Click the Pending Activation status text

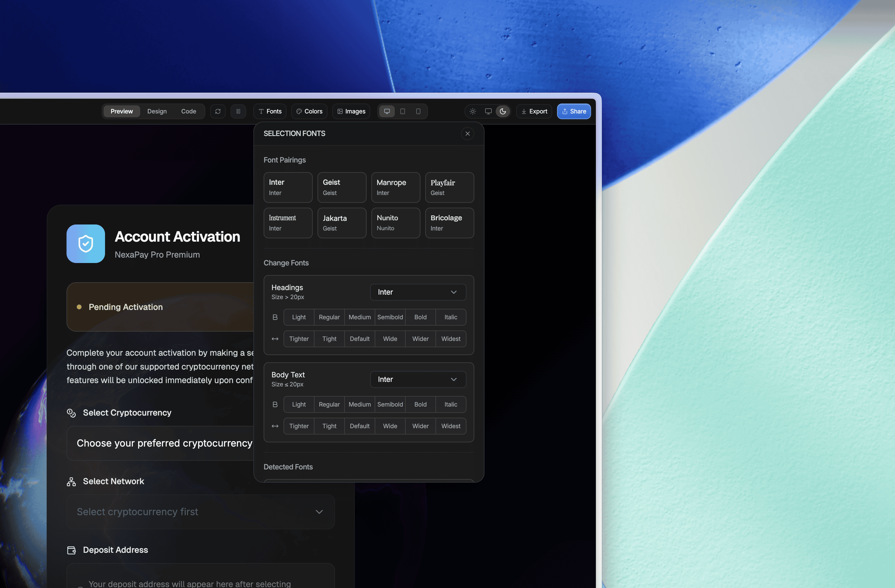click(x=125, y=307)
